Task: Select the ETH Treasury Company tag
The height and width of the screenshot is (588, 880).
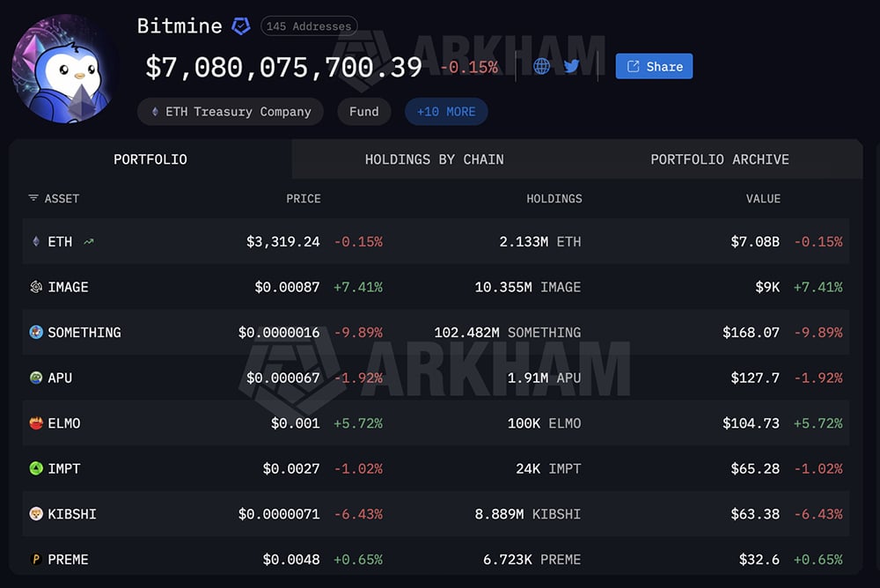Action: [230, 112]
